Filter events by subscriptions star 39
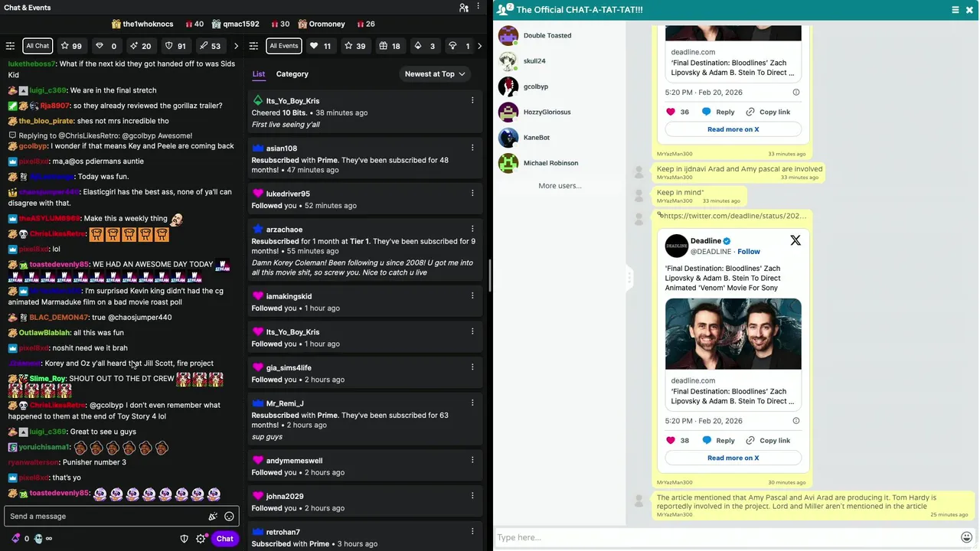 pos(355,46)
